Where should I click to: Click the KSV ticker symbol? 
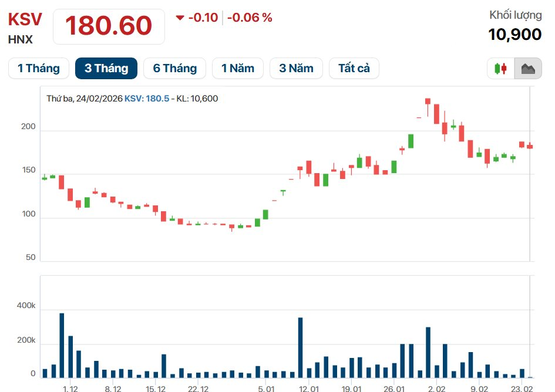(25, 19)
